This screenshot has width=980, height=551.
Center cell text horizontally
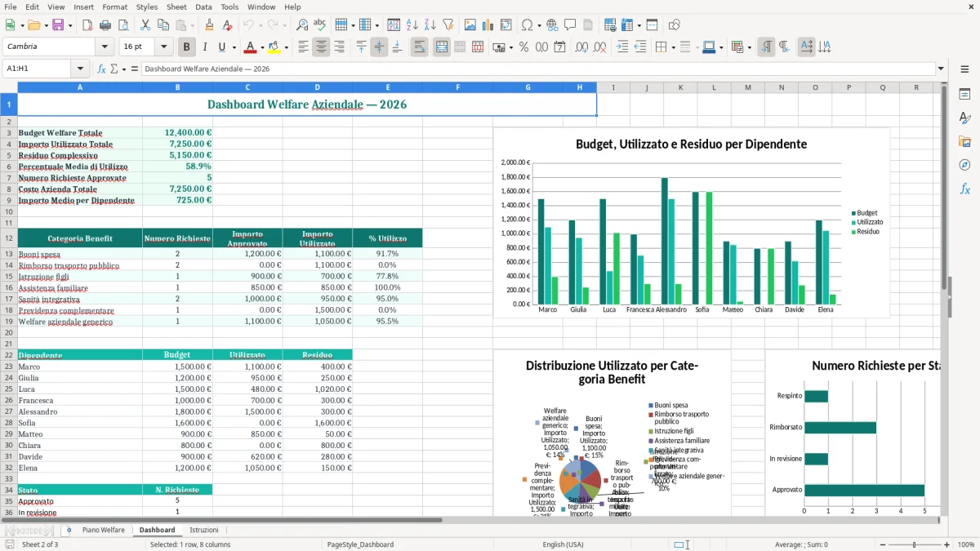click(321, 47)
